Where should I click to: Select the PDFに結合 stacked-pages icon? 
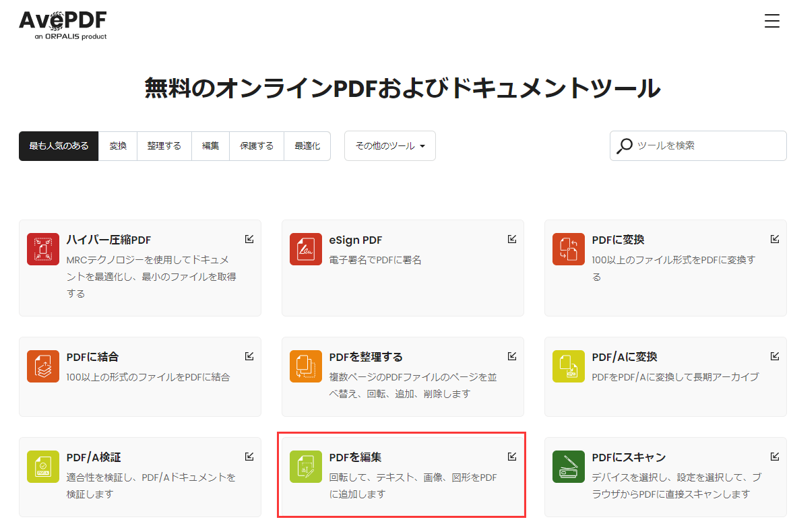click(x=43, y=366)
